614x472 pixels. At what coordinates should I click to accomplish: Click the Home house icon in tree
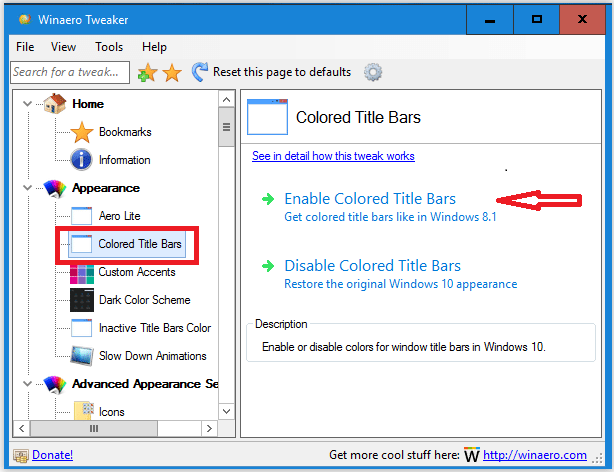(x=54, y=104)
